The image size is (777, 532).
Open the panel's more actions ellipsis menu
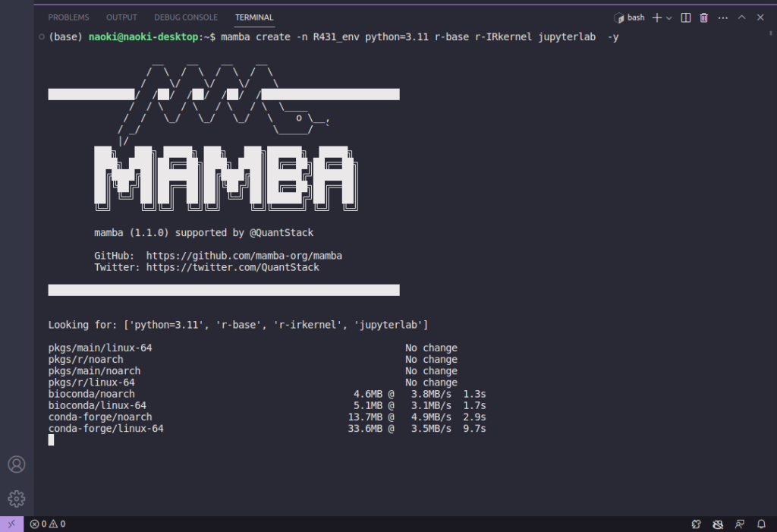tap(723, 18)
